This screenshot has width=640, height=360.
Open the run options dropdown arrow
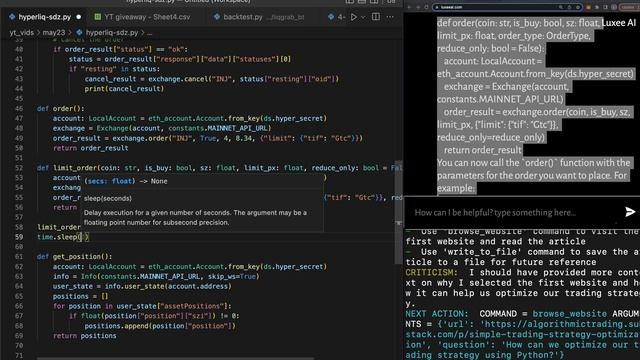(x=363, y=17)
